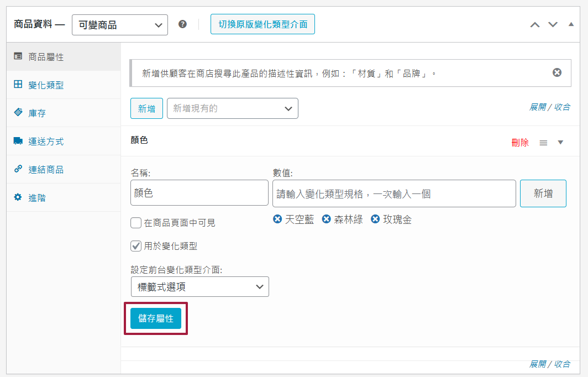Move product data panel down
This screenshot has height=377, width=588.
pos(553,25)
